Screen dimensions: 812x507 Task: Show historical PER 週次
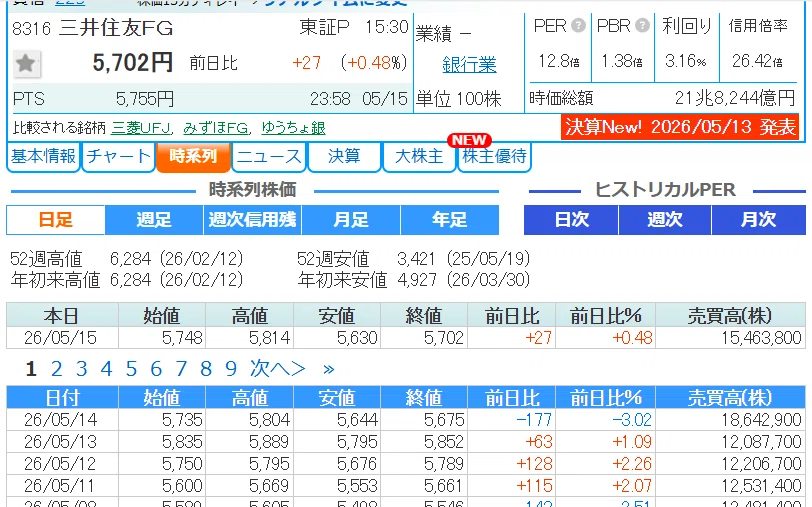665,220
